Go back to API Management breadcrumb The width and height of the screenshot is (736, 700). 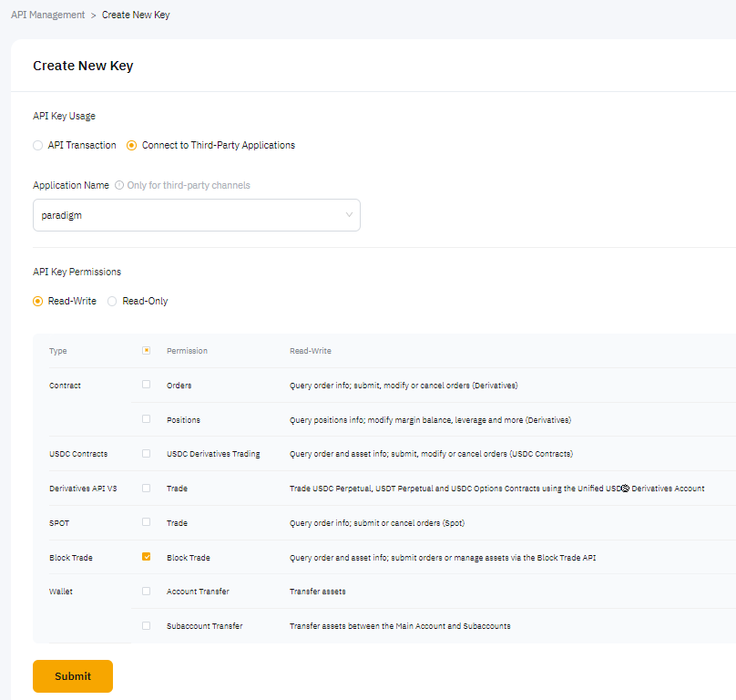[47, 15]
